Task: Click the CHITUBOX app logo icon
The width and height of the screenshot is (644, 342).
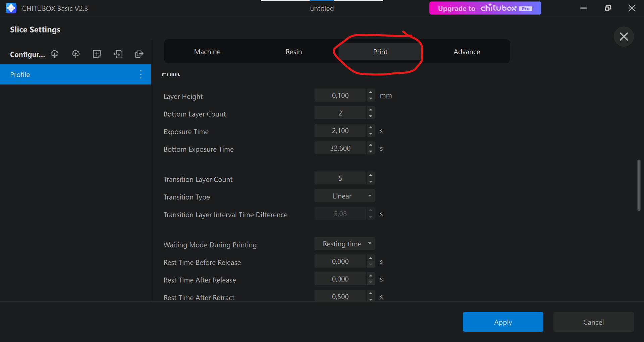Action: point(11,8)
